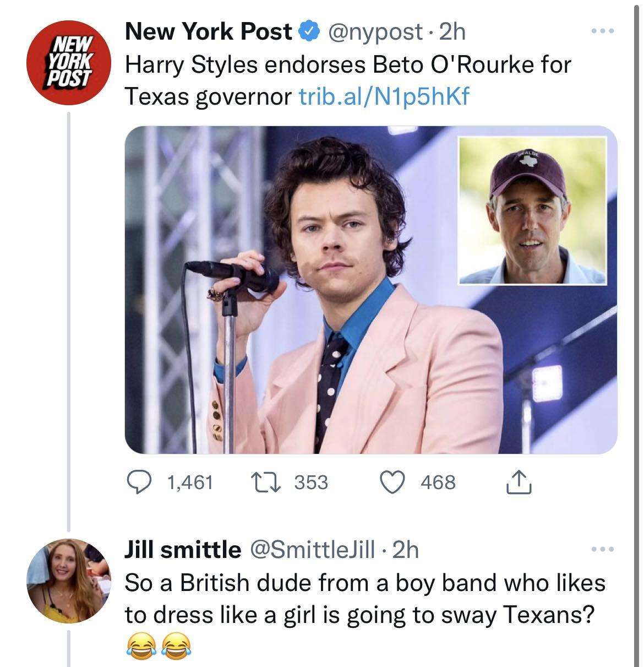Open the New York Post display name
The width and height of the screenshot is (644, 667).
pos(208,32)
